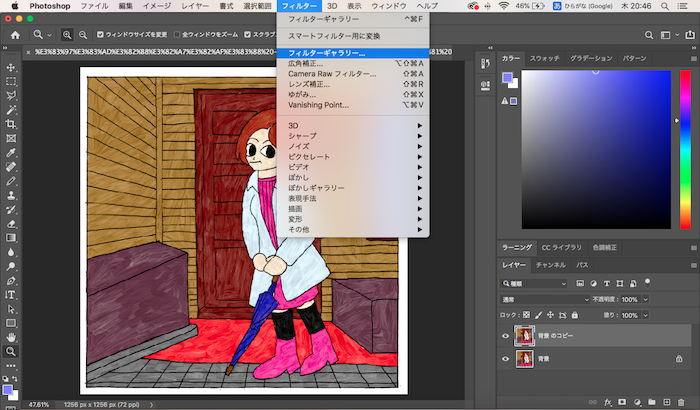
Task: Select the Clone Stamp tool
Action: coord(11,196)
